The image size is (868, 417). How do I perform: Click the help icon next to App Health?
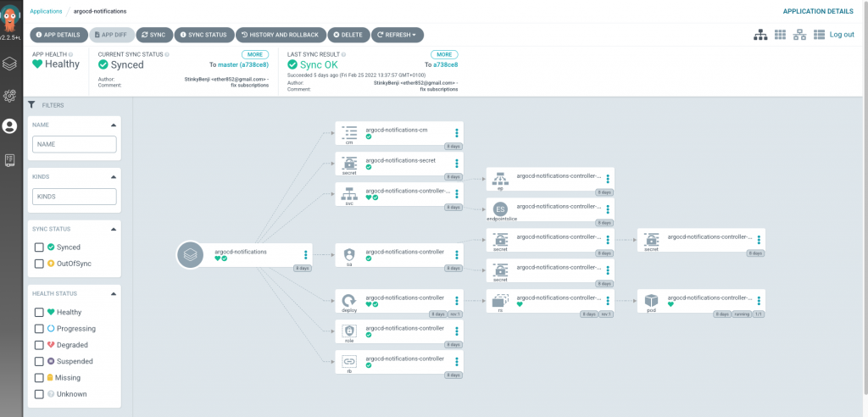click(70, 54)
